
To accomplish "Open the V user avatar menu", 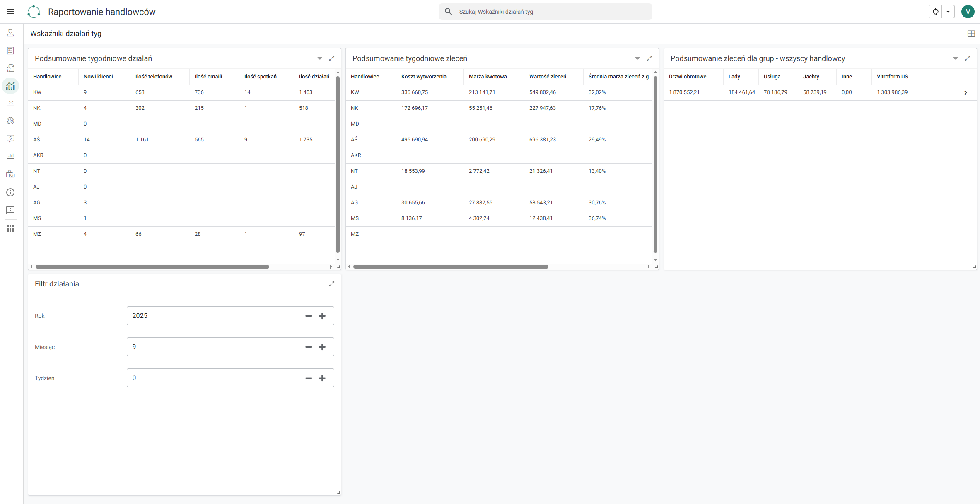I will (968, 12).
